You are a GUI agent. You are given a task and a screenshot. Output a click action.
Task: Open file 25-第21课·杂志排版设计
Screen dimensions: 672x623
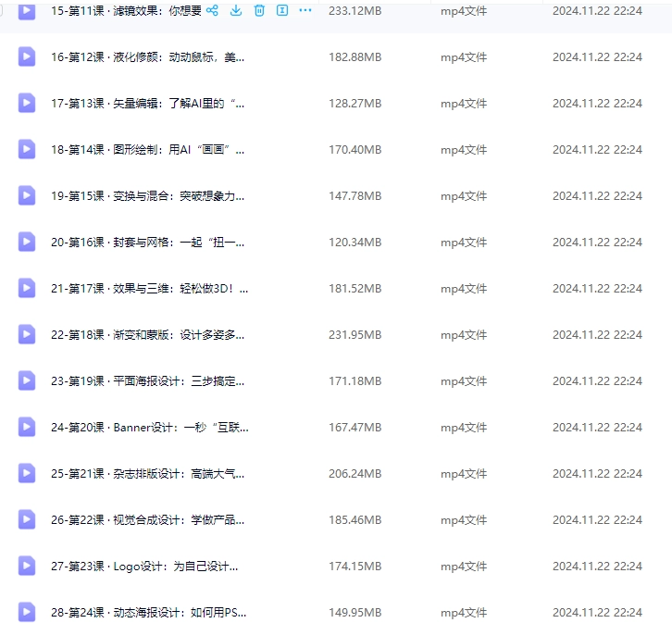147,473
